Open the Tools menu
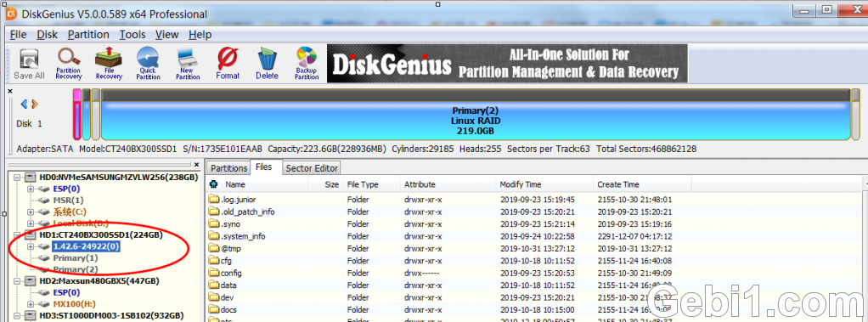 [132, 34]
